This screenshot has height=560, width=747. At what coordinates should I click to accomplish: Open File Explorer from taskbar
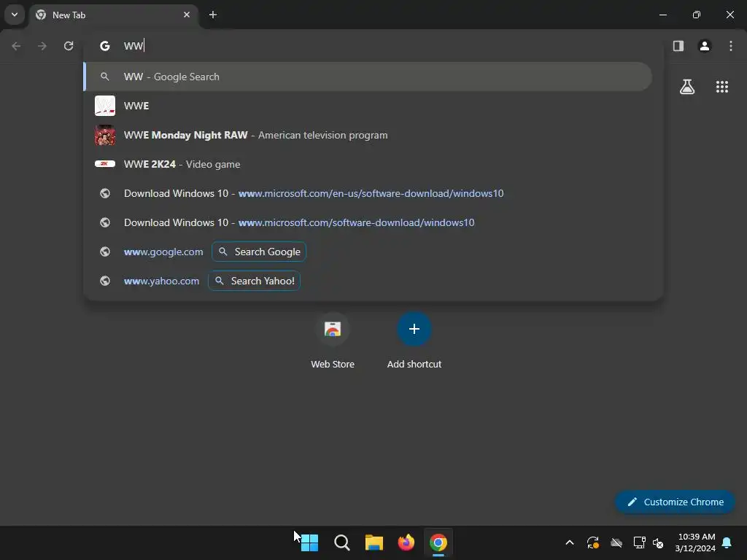point(374,542)
